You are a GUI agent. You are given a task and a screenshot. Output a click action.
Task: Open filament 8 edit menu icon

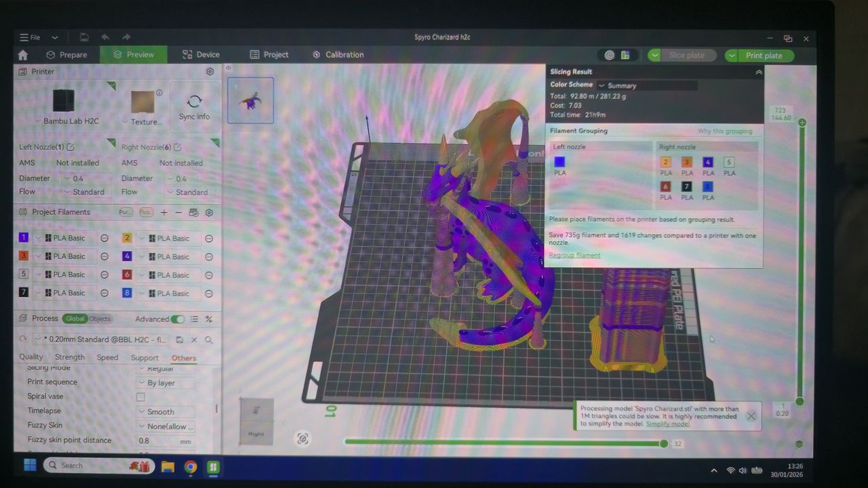[x=209, y=293]
